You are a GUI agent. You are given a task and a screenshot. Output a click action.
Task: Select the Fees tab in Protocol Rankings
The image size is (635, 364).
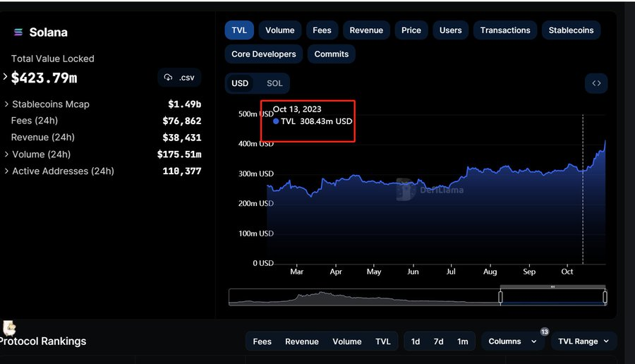[x=262, y=341]
